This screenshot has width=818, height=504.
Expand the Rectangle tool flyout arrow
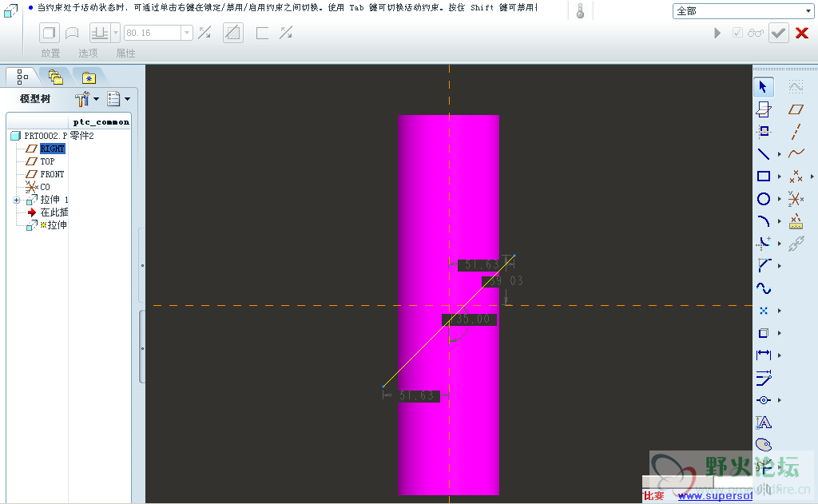[780, 177]
